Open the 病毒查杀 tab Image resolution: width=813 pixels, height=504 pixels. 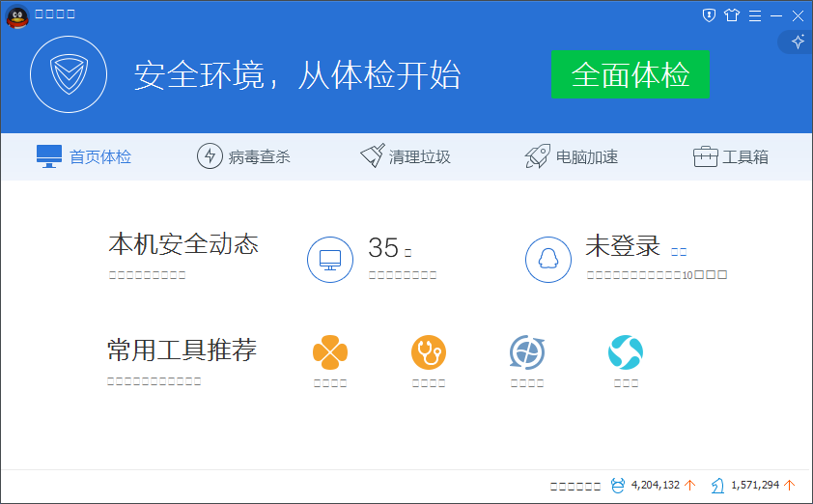tap(243, 156)
